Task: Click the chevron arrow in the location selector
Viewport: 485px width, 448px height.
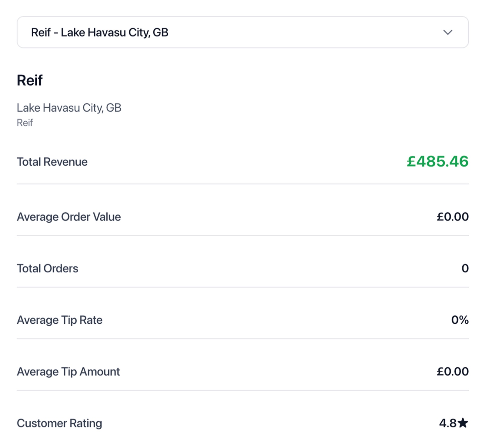Action: click(x=447, y=32)
